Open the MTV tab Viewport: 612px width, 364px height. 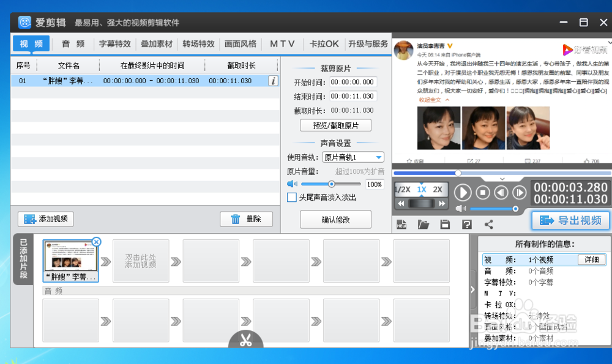282,43
